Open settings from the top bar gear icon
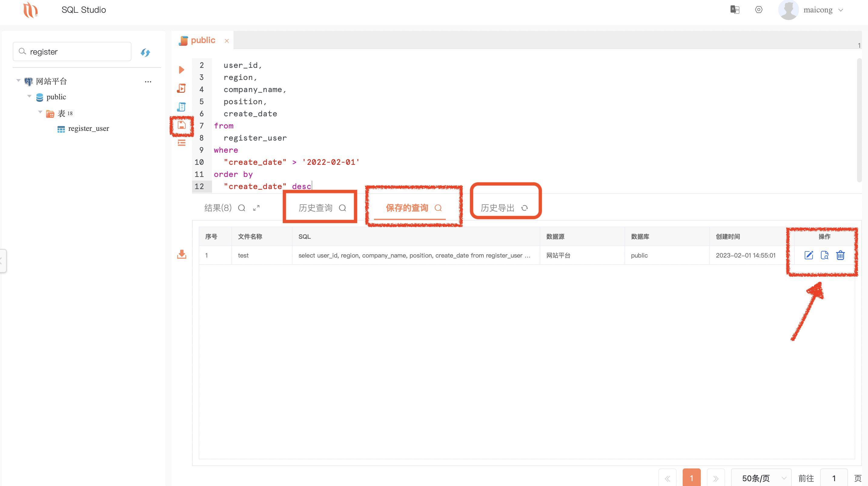Image resolution: width=868 pixels, height=486 pixels. [x=758, y=9]
